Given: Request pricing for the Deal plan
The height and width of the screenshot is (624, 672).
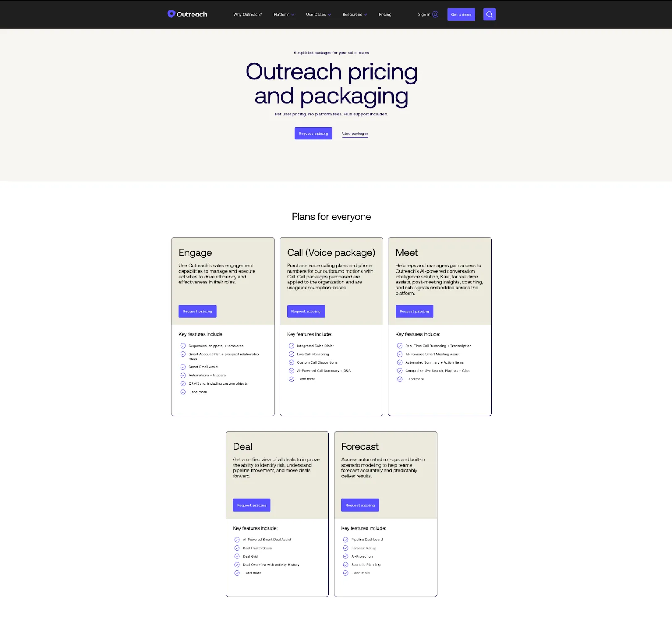Looking at the screenshot, I should (x=252, y=505).
